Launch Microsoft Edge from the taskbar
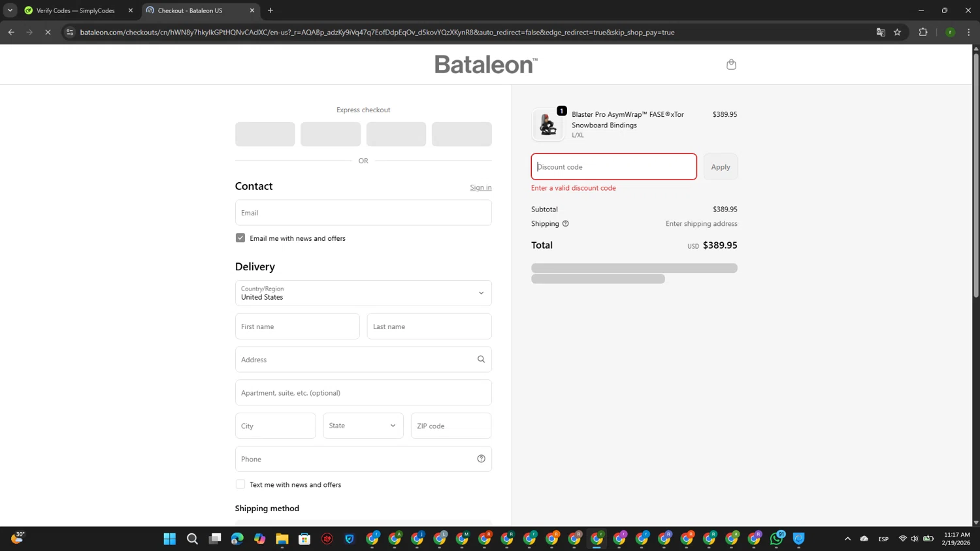This screenshot has height=551, width=980. 237,539
